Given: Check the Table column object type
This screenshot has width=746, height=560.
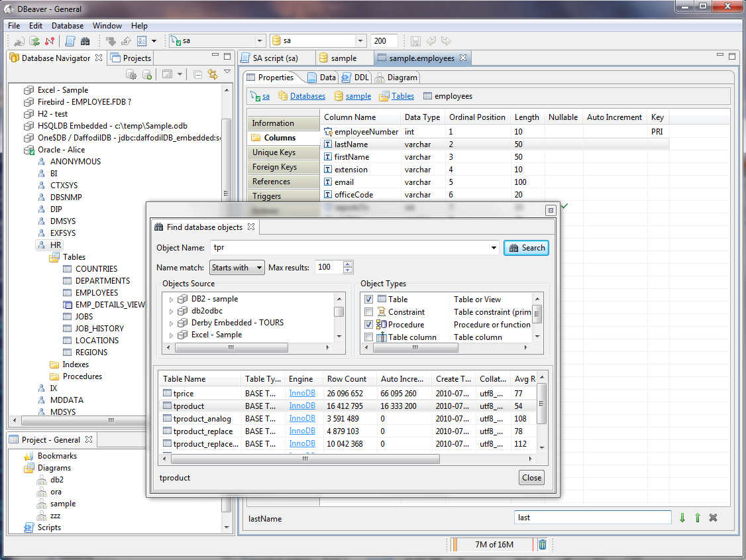Looking at the screenshot, I should click(369, 337).
